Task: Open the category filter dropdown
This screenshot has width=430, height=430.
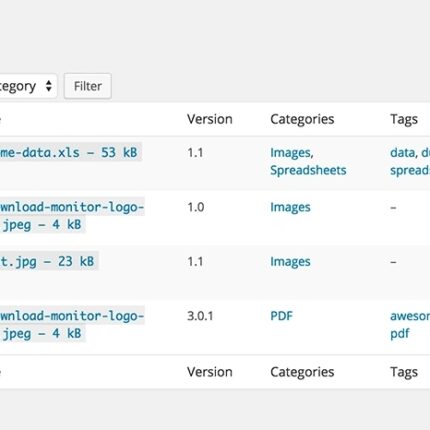Action: (x=27, y=86)
